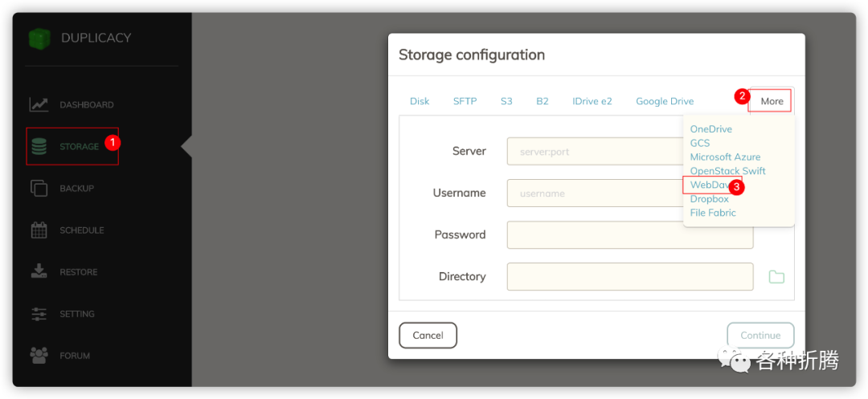868x399 pixels.
Task: Switch to the Google Drive tab
Action: coord(665,101)
